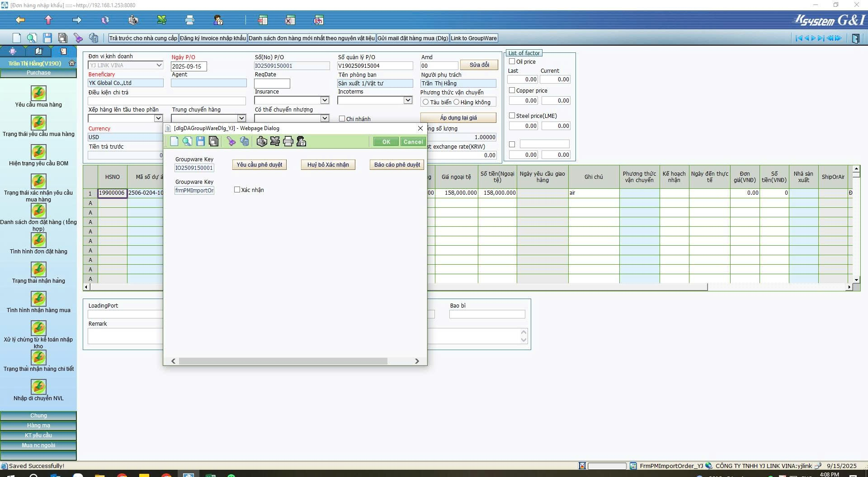Open the Insurance dropdown
868x477 pixels.
[325, 100]
